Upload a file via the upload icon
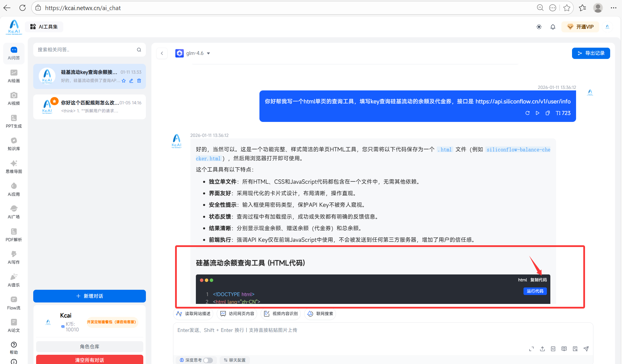 (x=543, y=349)
